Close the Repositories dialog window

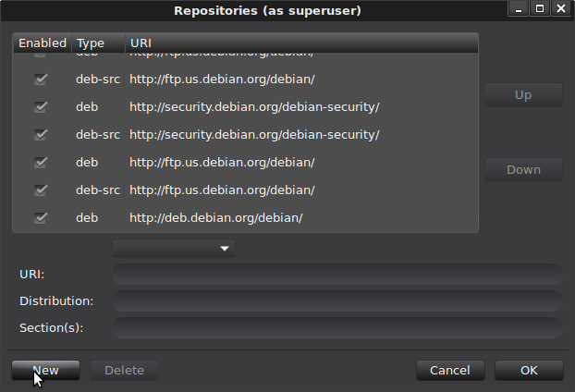(561, 10)
